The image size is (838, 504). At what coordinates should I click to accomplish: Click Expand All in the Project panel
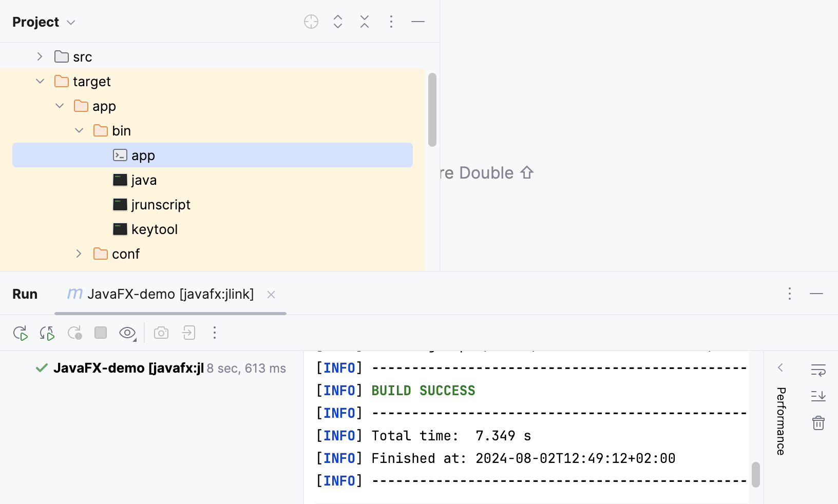point(338,22)
